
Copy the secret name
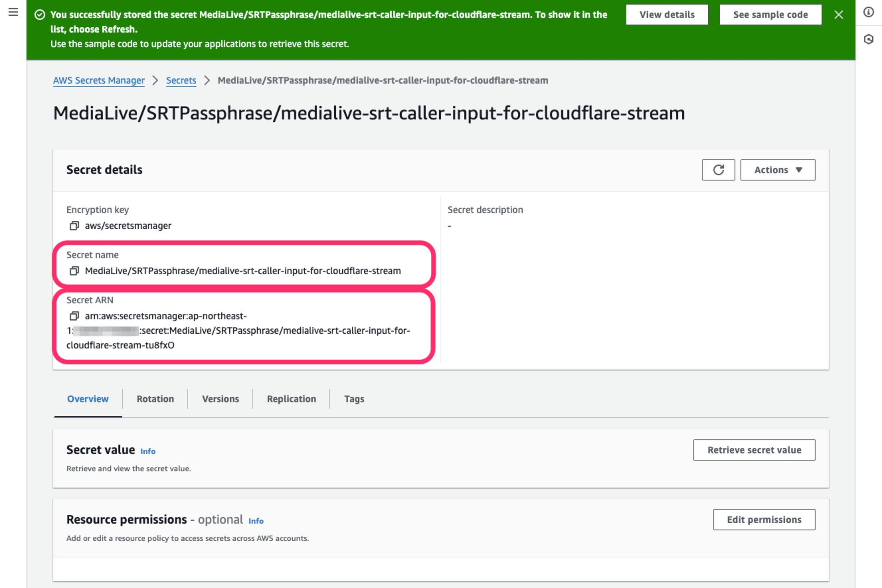[74, 271]
